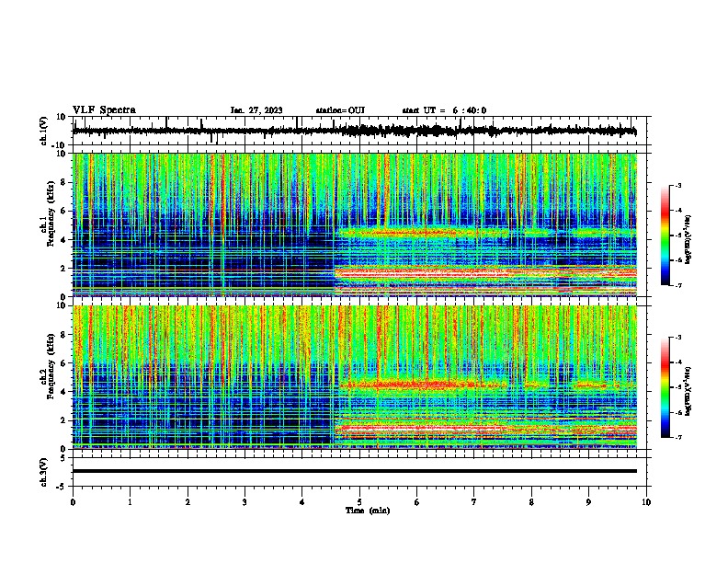The image size is (728, 563).
Task: Click the "ch.3(V)" axis label
Action: tap(44, 473)
